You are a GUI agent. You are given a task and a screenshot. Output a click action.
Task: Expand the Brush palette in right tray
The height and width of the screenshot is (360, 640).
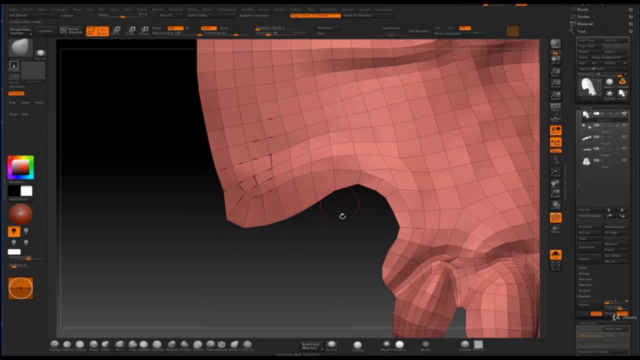tap(582, 9)
